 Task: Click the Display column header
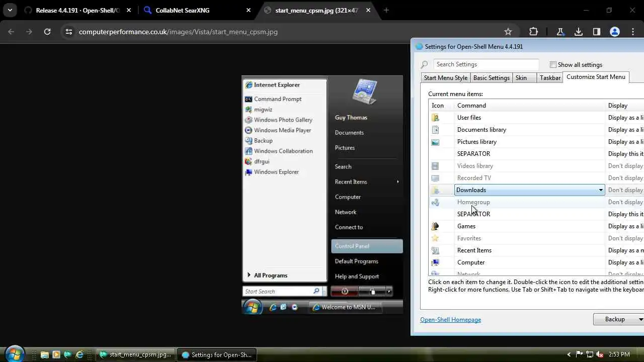624,106
